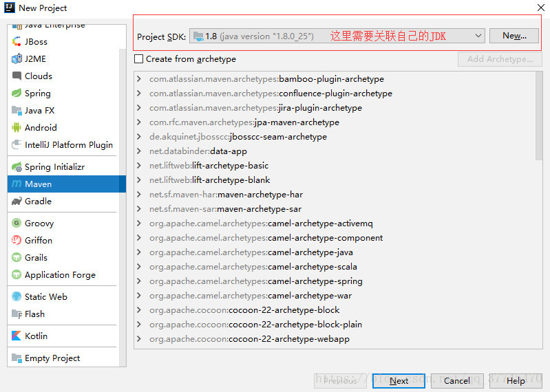Click the Groovy G icon
Image resolution: width=550 pixels, height=392 pixels.
(16, 223)
